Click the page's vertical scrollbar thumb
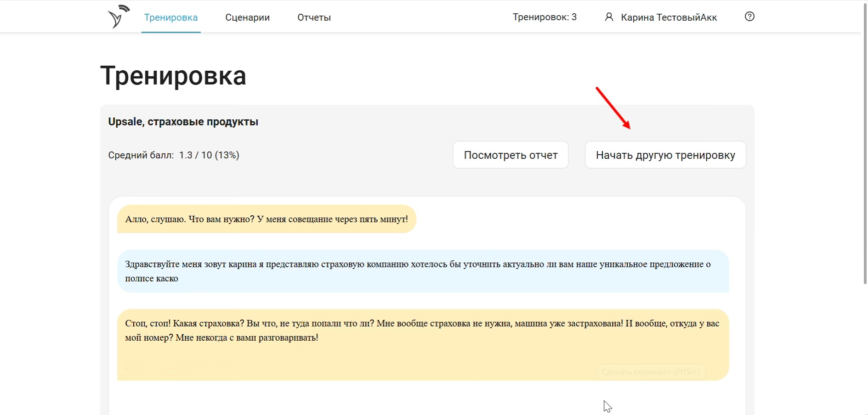868x415 pixels. tap(864, 142)
